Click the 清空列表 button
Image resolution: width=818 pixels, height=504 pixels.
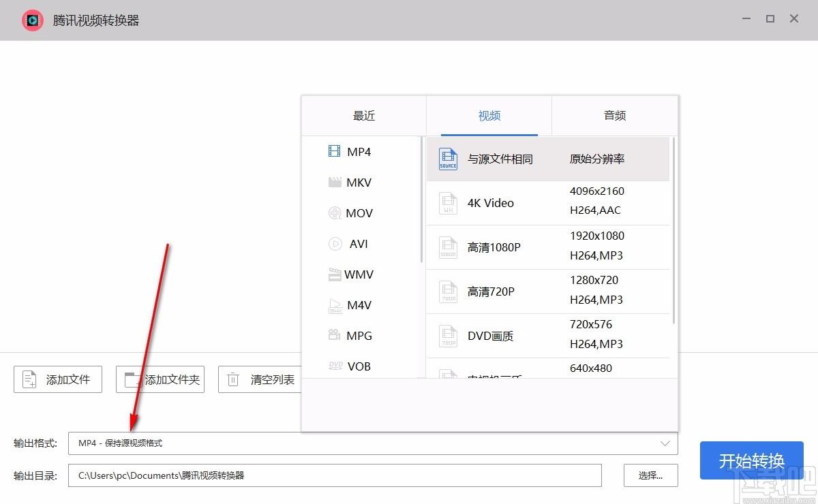point(260,379)
